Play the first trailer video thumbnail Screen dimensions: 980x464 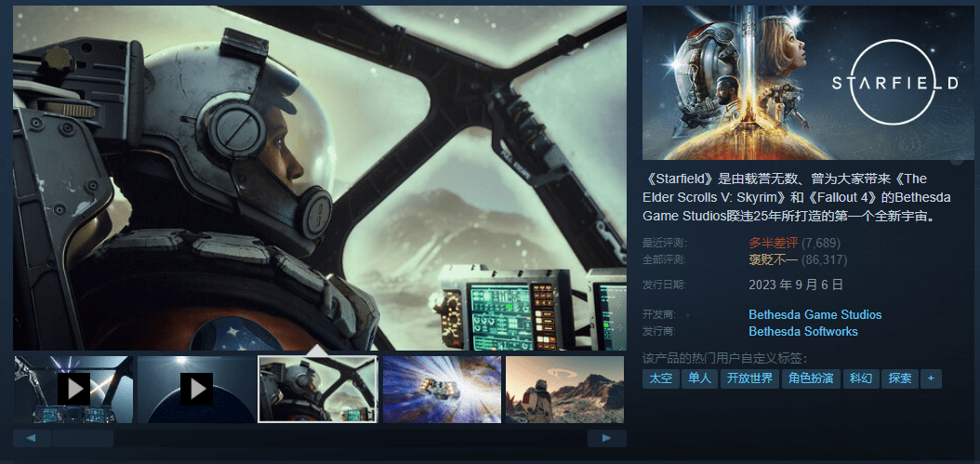pyautogui.click(x=73, y=389)
